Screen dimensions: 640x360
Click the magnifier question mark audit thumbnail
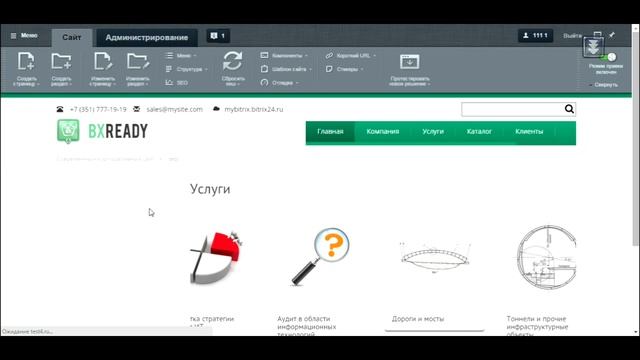(x=320, y=257)
